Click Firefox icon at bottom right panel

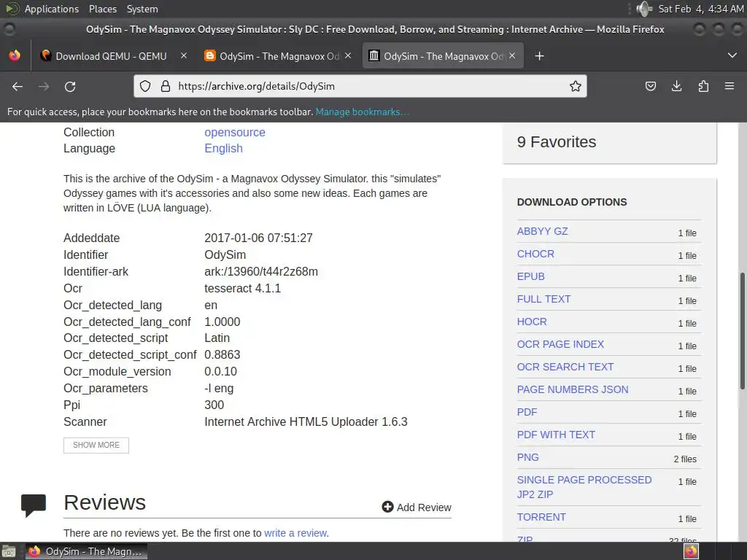[691, 551]
